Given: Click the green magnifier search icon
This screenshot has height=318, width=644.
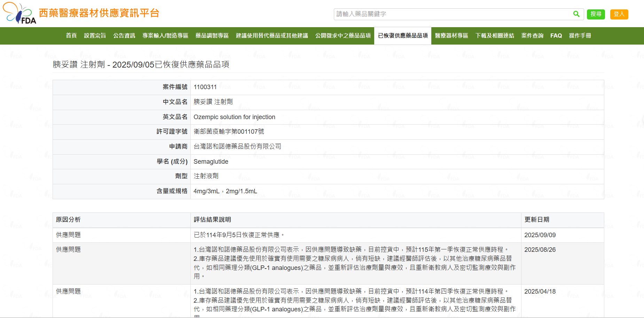Looking at the screenshot, I should 576,14.
